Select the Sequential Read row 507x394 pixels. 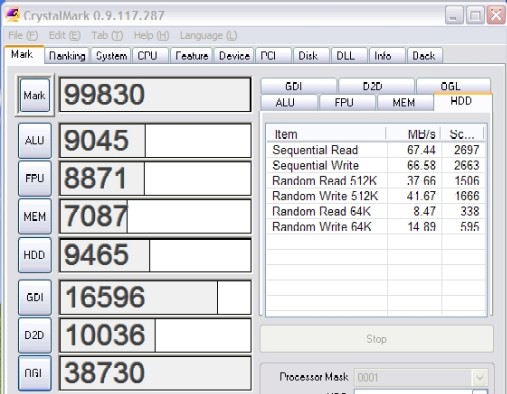(376, 150)
